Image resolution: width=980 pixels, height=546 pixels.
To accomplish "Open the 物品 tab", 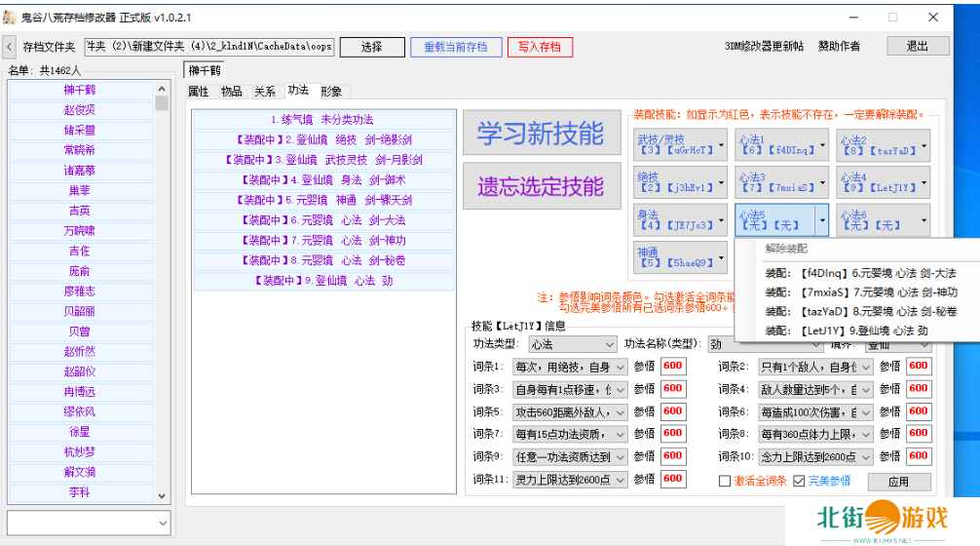I will [232, 91].
